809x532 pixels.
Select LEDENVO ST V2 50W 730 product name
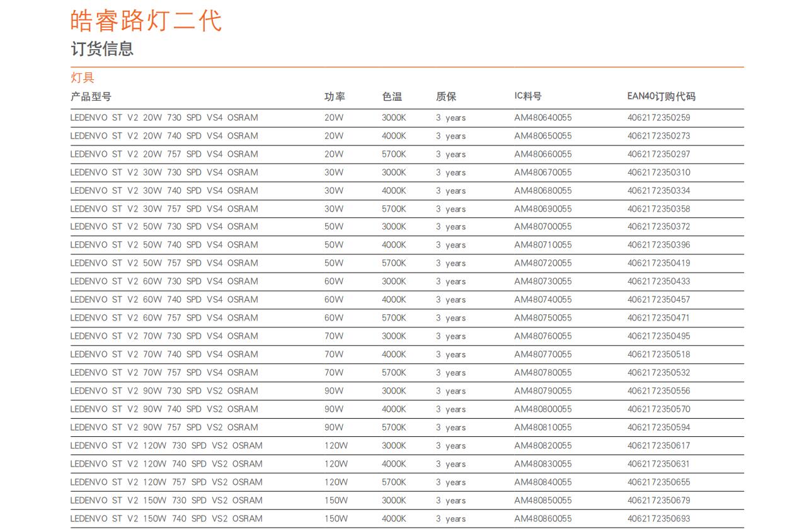click(164, 227)
